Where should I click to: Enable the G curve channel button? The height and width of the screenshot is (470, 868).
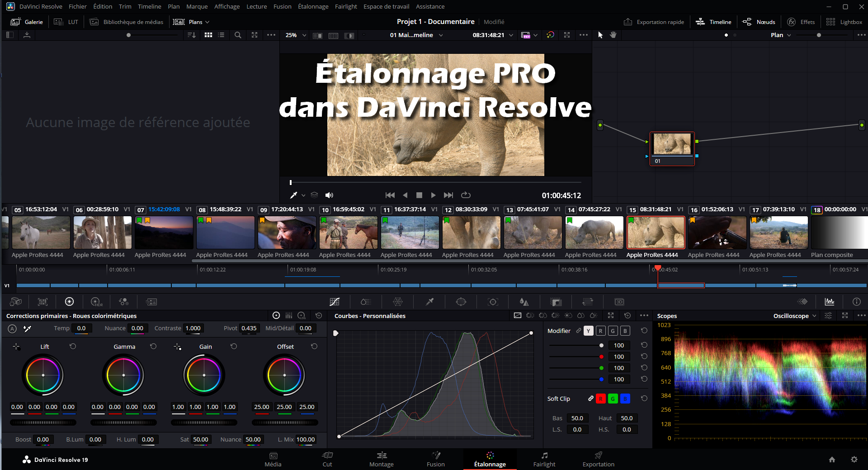pyautogui.click(x=613, y=331)
